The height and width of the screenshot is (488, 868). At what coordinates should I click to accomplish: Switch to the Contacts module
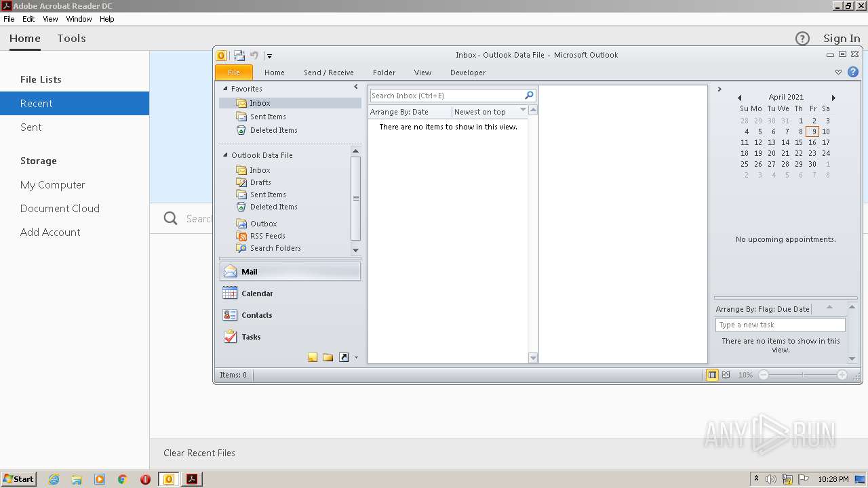(x=290, y=315)
